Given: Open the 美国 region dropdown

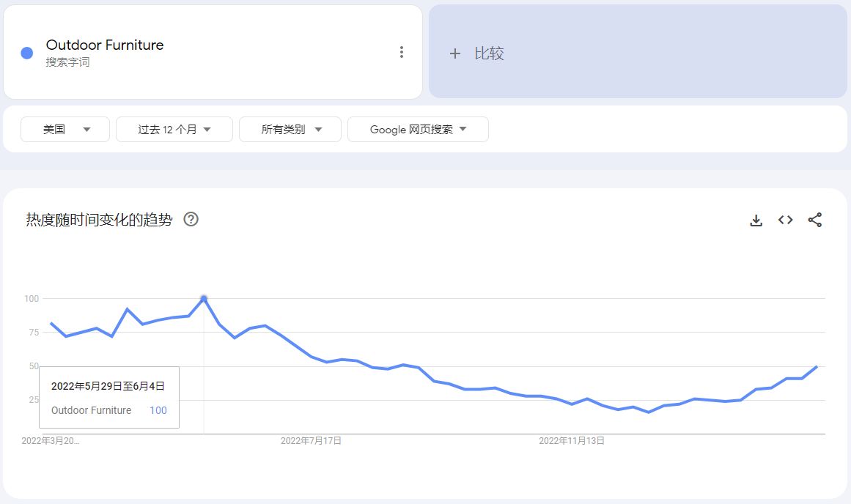Looking at the screenshot, I should point(65,129).
